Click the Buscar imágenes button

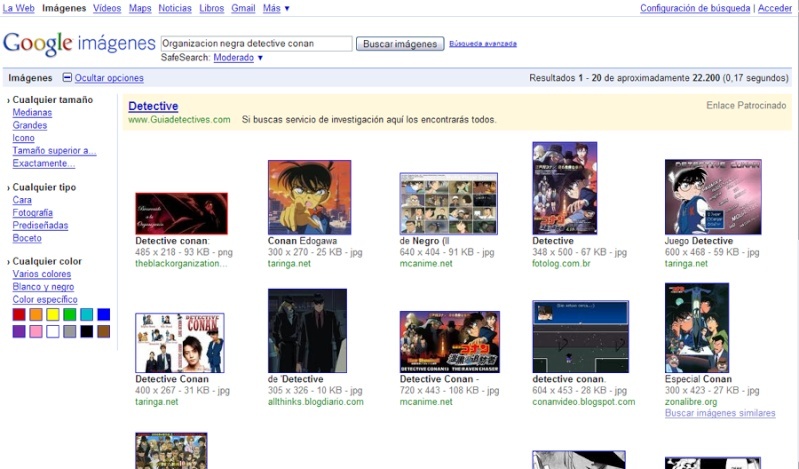(x=400, y=44)
